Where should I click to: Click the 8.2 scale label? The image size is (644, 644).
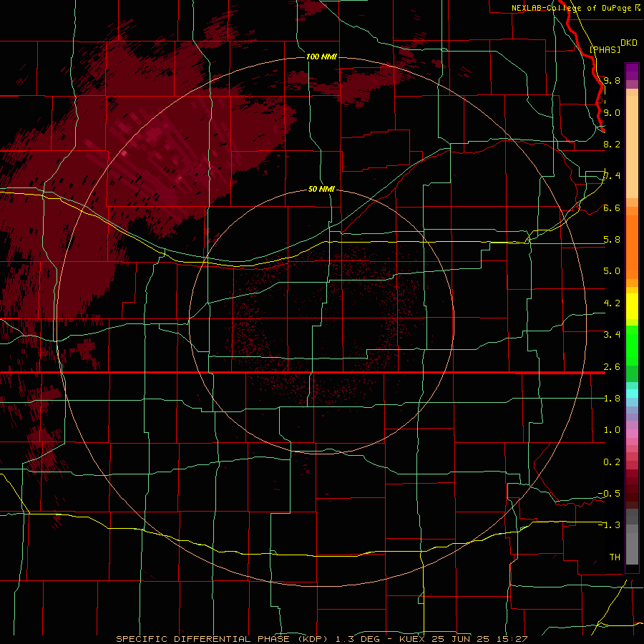[612, 144]
